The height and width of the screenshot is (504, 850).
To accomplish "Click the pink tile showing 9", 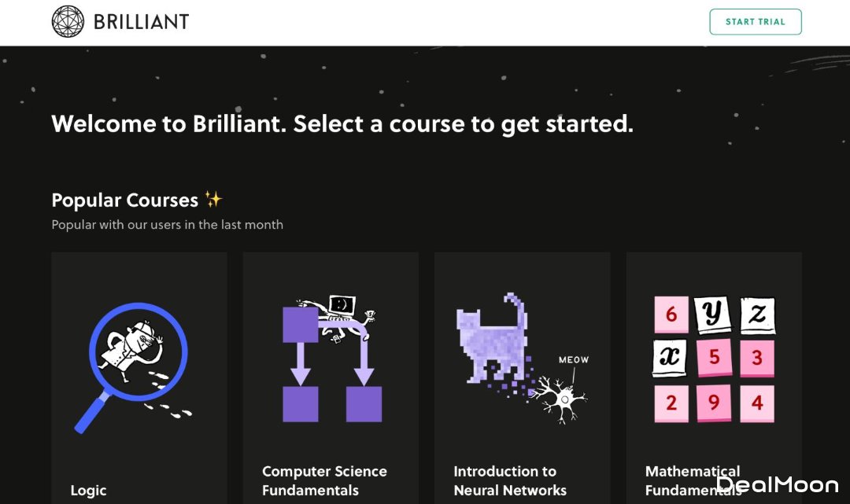I will coord(713,403).
